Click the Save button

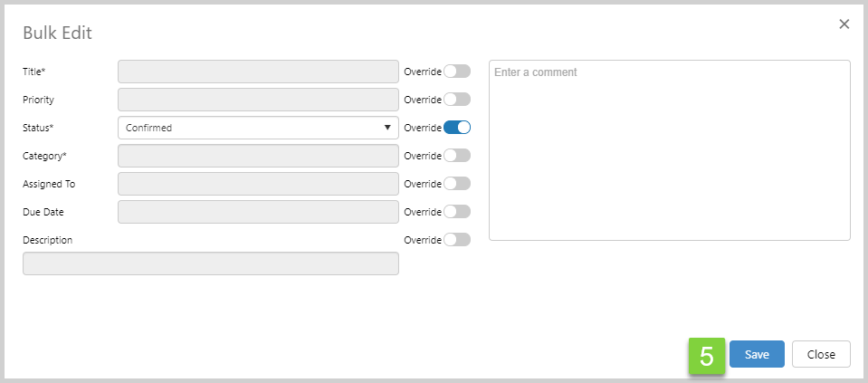tap(757, 355)
